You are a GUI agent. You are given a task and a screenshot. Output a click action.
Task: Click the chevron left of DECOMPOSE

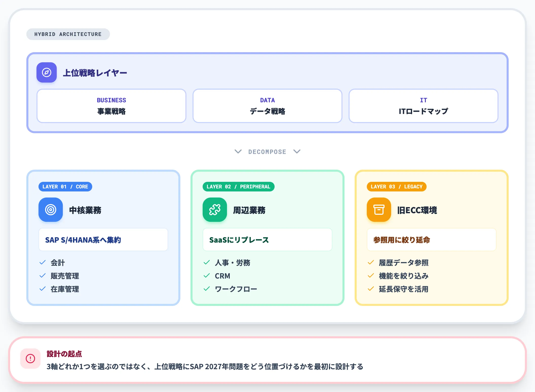[x=238, y=151]
